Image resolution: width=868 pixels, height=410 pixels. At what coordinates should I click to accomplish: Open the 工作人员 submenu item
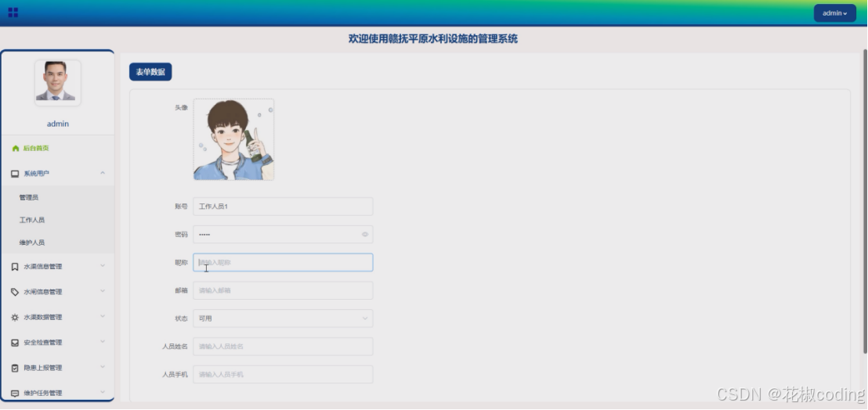31,220
